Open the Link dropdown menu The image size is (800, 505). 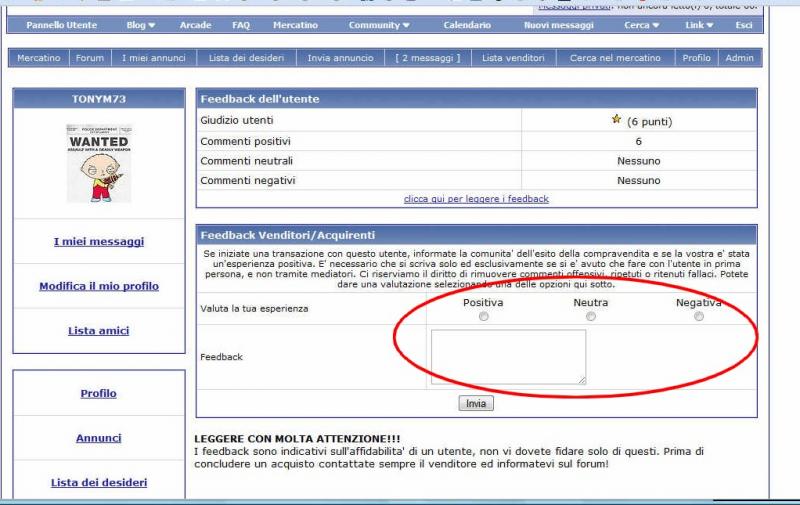coord(699,25)
